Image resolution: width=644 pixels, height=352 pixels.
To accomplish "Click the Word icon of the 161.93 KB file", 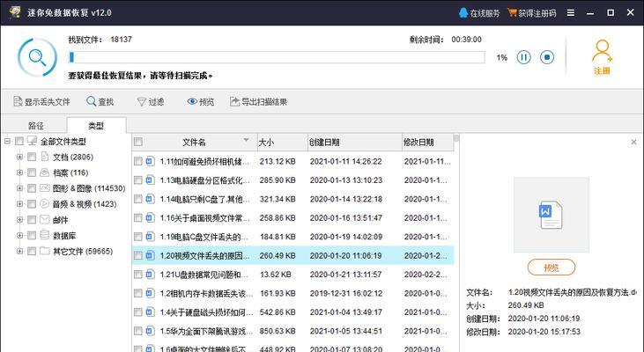I will (x=151, y=293).
